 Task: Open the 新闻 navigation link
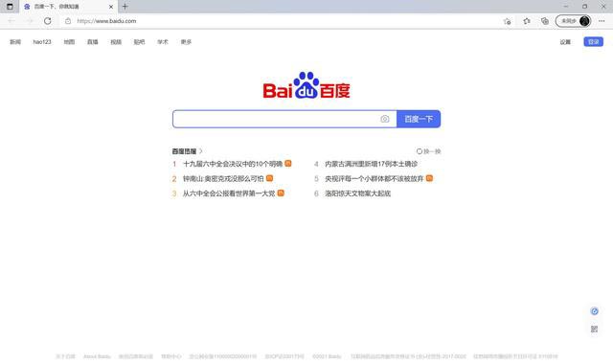[15, 42]
